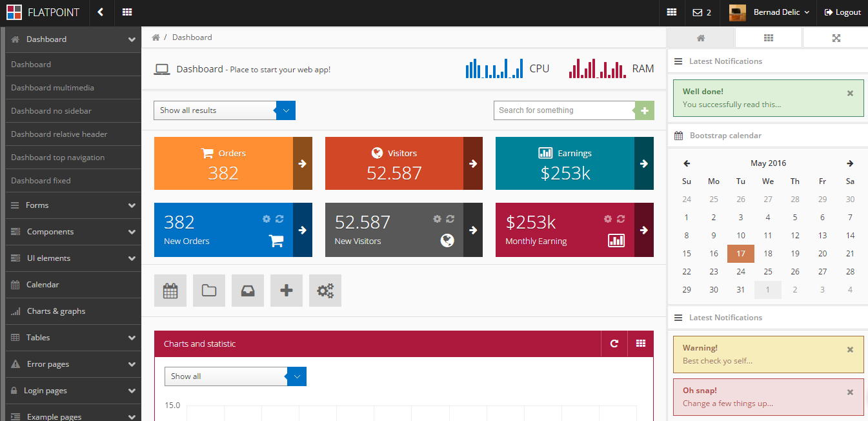Click the calendar shortcut button
The image size is (868, 421).
coord(170,291)
